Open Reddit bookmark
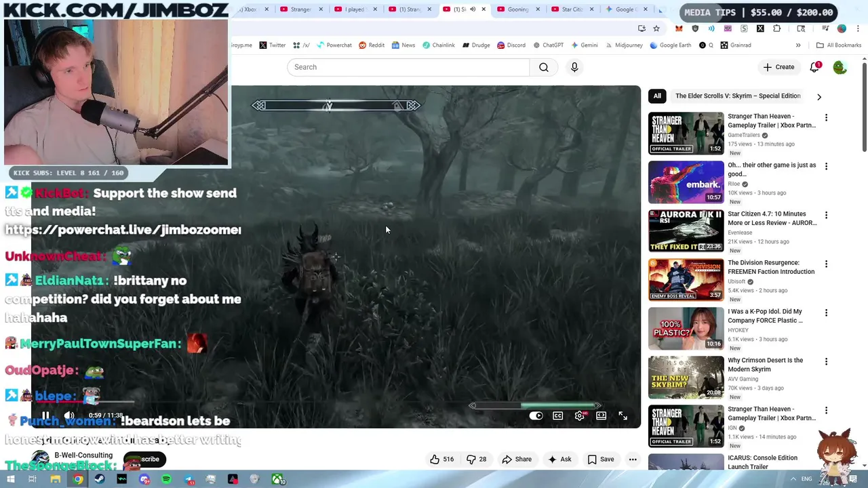This screenshot has width=868, height=488. [372, 45]
